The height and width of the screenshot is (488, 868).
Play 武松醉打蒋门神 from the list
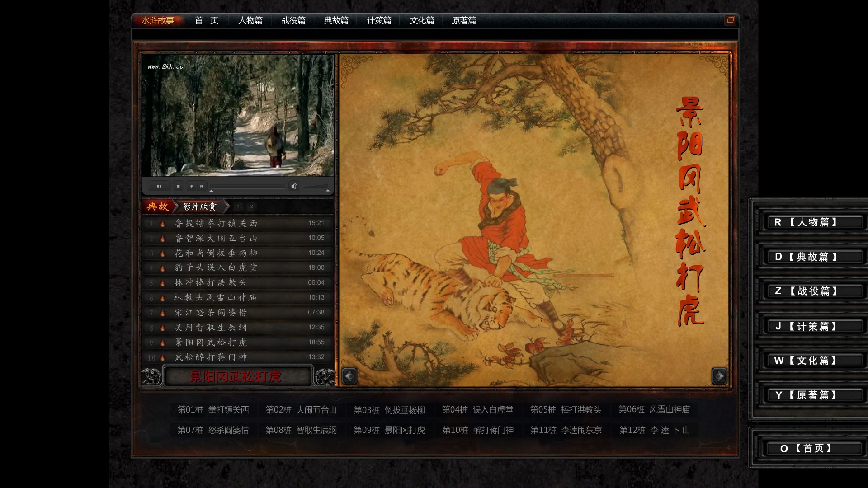(x=238, y=357)
